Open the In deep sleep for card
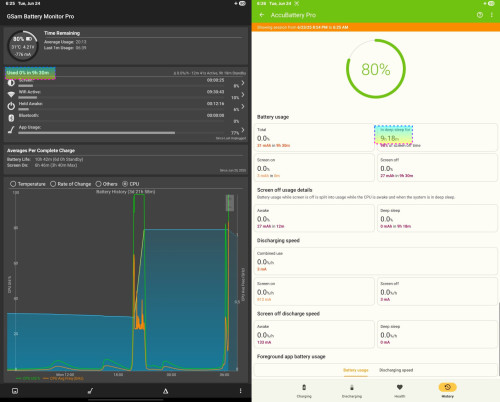The height and width of the screenshot is (402, 500). pyautogui.click(x=437, y=137)
